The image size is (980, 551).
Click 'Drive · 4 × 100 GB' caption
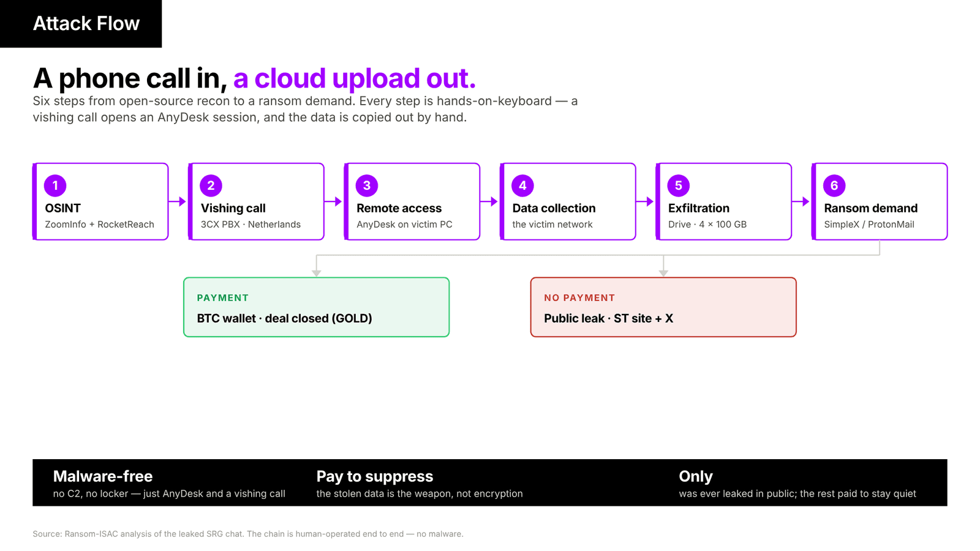point(707,224)
